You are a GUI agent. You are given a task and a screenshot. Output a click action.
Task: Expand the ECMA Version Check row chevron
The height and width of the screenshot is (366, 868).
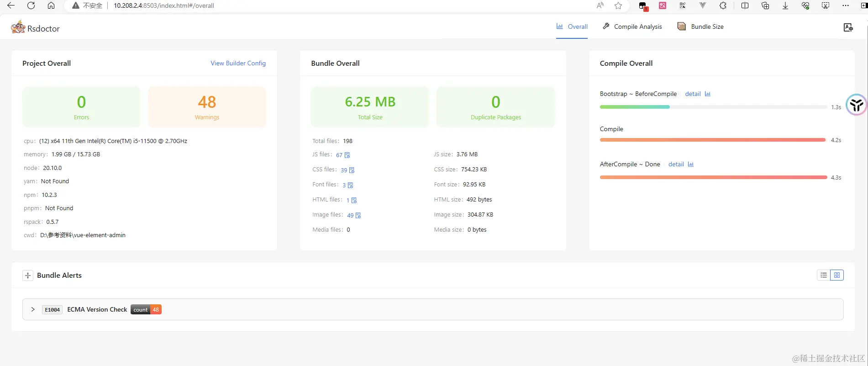33,309
